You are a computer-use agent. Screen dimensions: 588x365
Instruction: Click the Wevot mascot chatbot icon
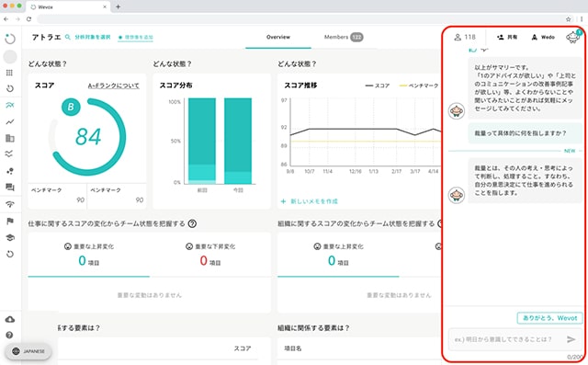pos(573,37)
